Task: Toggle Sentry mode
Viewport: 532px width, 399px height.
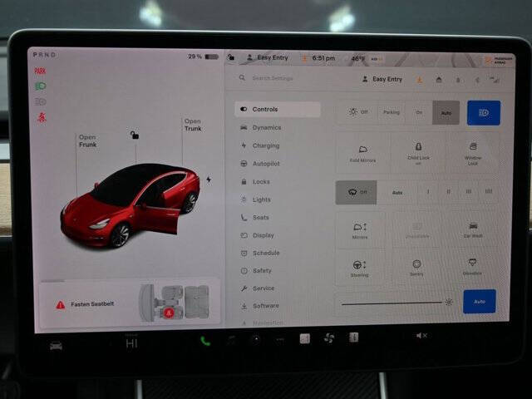Action: [x=416, y=268]
